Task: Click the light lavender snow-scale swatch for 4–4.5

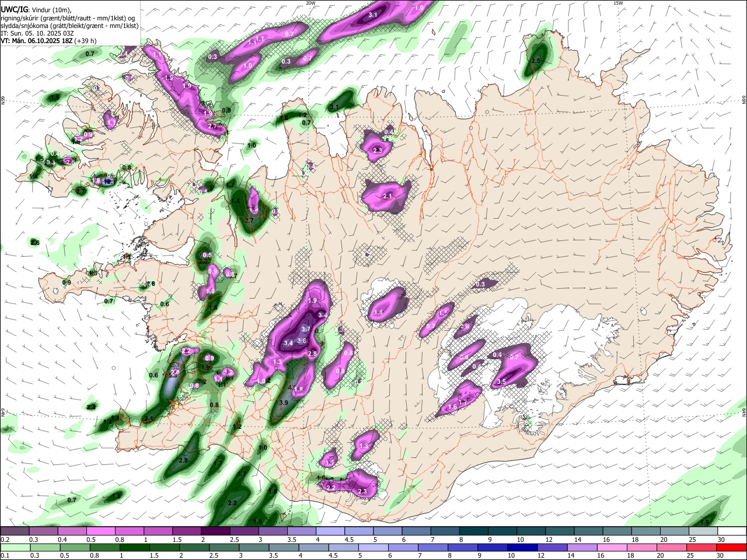Action: point(330,531)
